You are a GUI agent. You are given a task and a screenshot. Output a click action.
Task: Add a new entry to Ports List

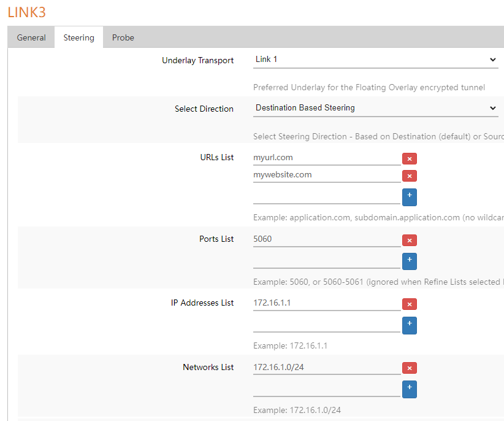[x=409, y=261]
